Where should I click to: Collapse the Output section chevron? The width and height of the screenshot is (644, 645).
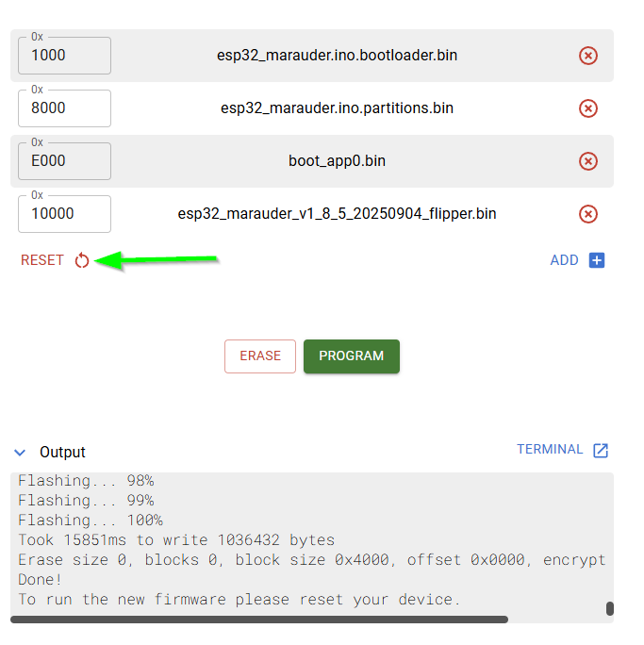tap(21, 453)
